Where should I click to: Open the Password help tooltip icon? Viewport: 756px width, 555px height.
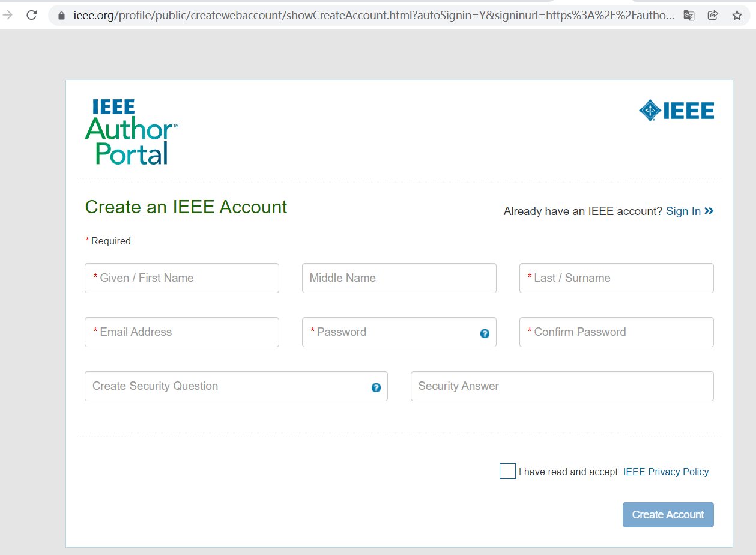coord(484,333)
